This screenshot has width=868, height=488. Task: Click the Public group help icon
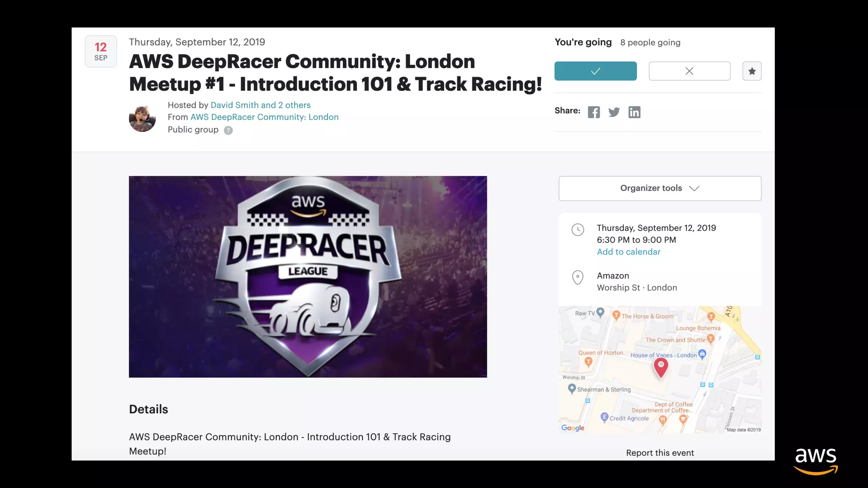coord(228,130)
